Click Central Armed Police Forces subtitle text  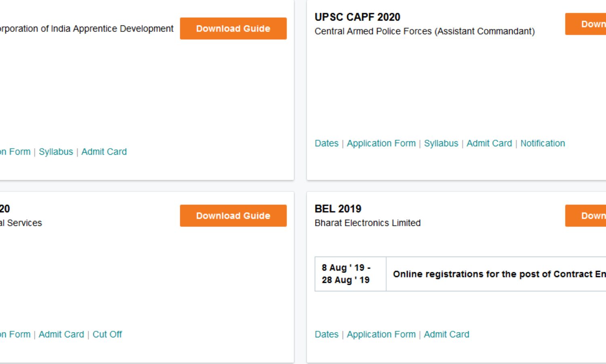[x=425, y=31]
